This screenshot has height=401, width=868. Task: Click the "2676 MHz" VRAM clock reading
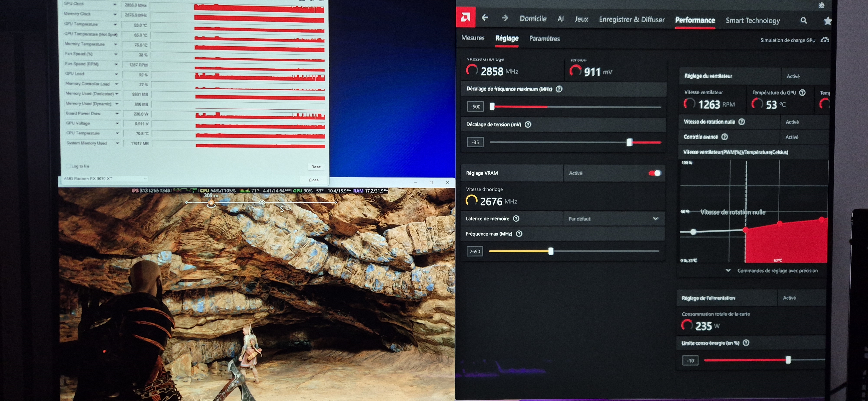498,201
